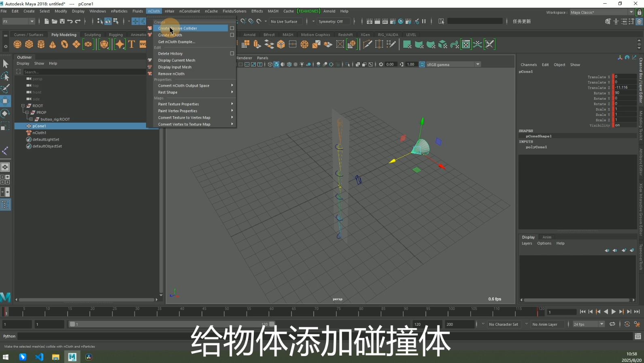
Task: Toggle the loop playback button
Action: pos(612,324)
